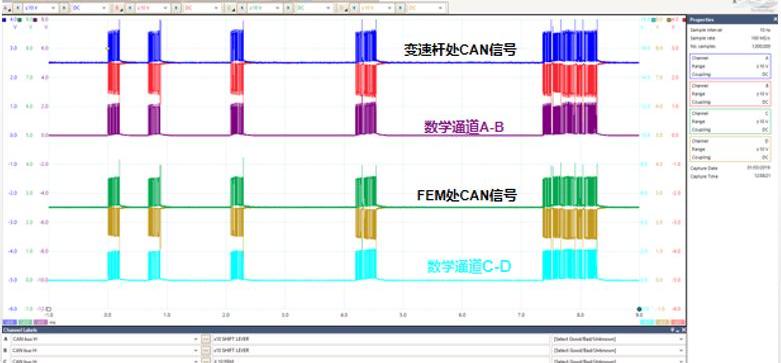Open the channel A CAN bus H label dropdown
The image size is (781, 363).
click(105, 339)
